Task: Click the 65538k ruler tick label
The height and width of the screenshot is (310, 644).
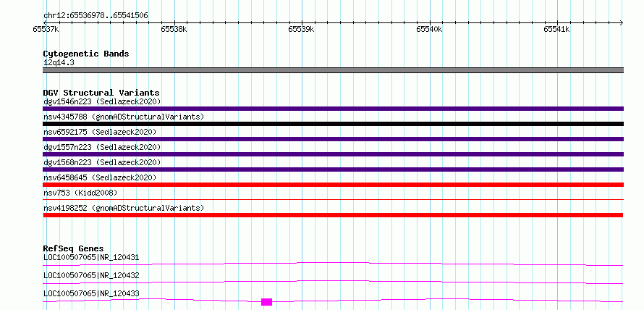Action: click(174, 29)
